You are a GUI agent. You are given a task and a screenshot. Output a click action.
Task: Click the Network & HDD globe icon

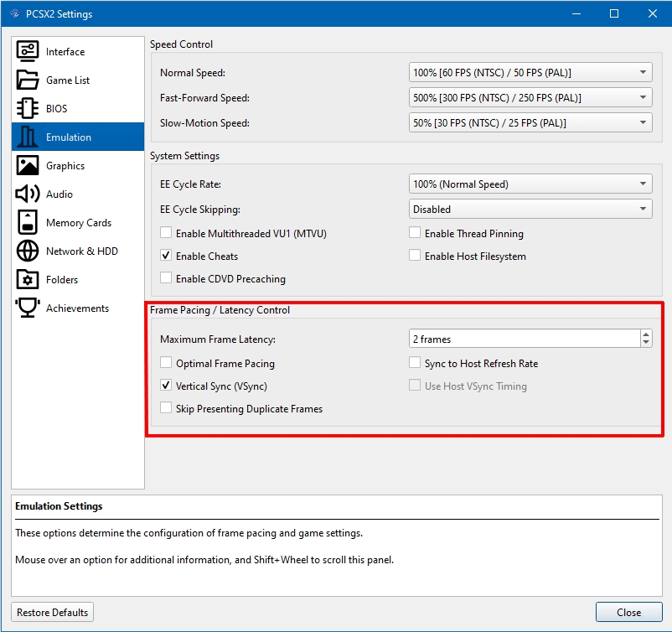[x=28, y=251]
